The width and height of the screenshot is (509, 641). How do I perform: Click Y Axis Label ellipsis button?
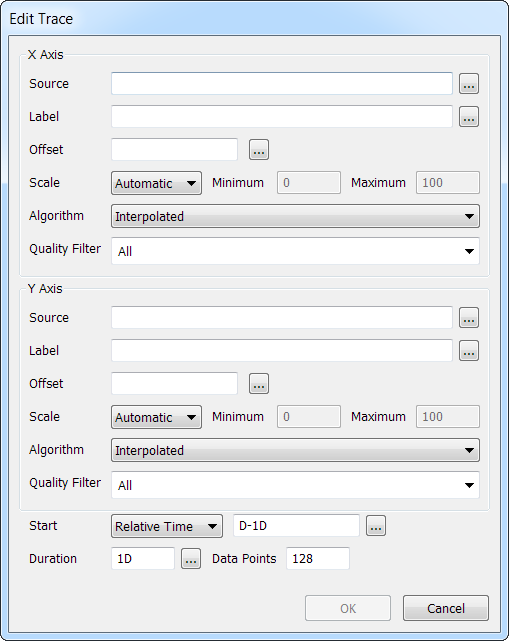click(469, 351)
